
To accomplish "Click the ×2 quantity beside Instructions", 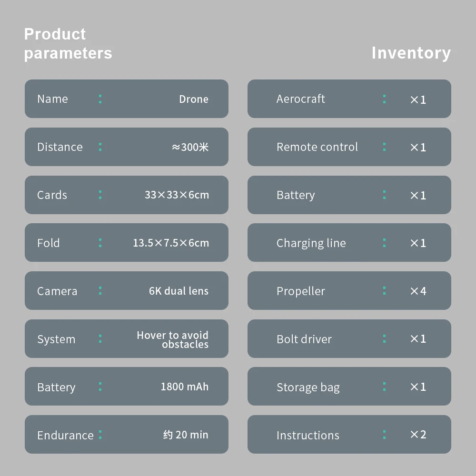I will (x=418, y=435).
